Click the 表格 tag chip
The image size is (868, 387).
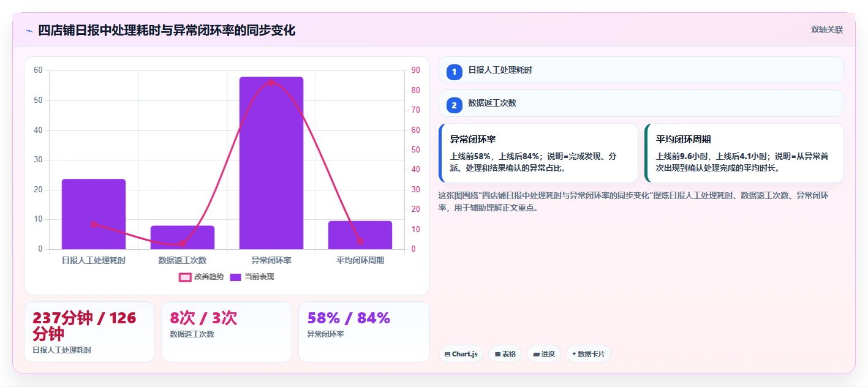505,354
